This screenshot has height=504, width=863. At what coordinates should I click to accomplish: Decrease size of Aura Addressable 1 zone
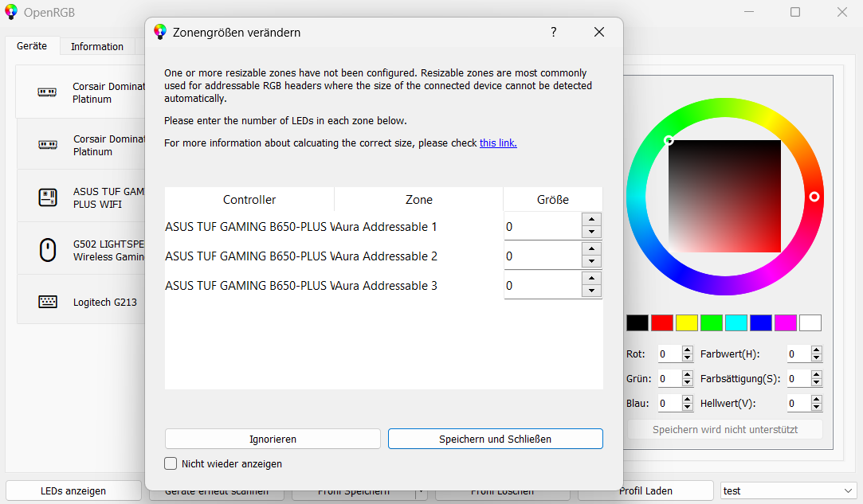click(x=591, y=232)
